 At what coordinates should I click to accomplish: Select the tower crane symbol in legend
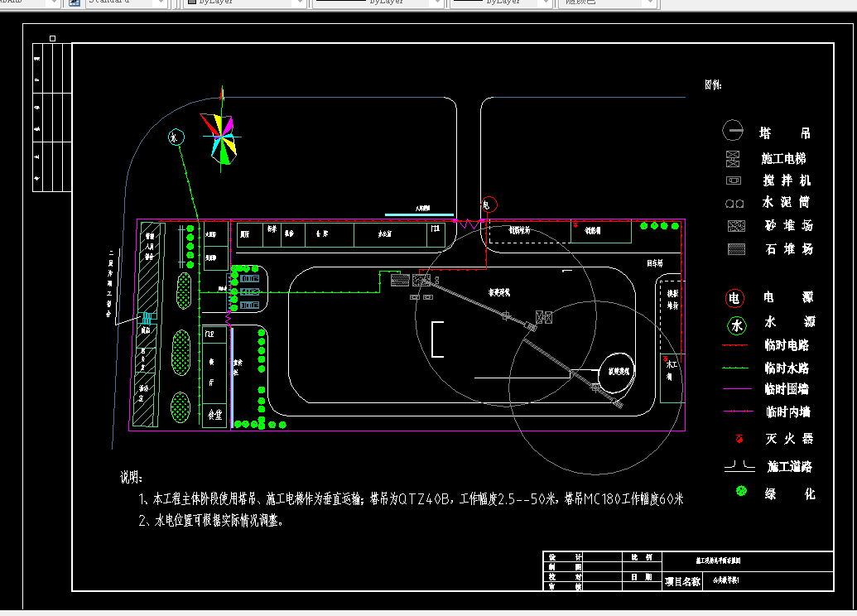point(734,130)
